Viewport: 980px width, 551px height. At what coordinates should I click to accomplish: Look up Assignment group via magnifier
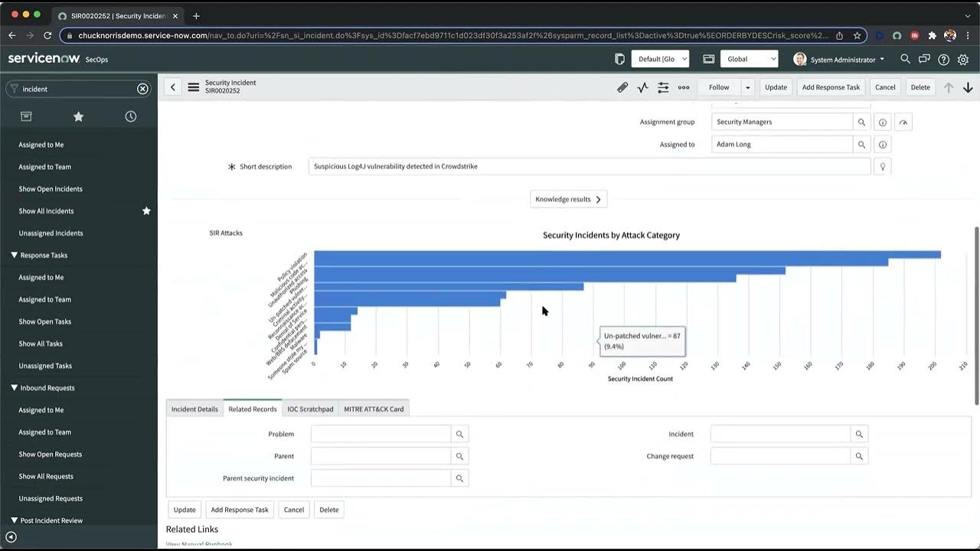click(862, 122)
